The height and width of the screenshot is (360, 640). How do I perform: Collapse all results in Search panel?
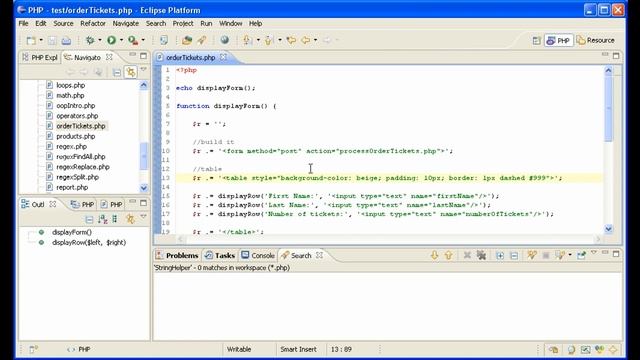point(514,256)
